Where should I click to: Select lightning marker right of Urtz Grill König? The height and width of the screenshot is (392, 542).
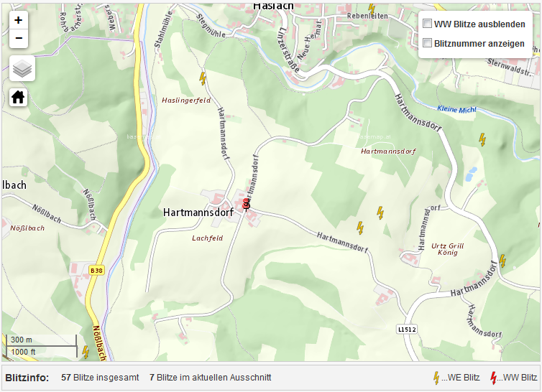click(x=502, y=261)
